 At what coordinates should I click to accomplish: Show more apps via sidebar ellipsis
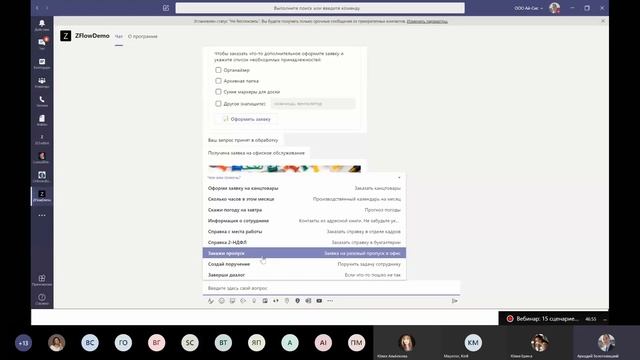coord(42,215)
